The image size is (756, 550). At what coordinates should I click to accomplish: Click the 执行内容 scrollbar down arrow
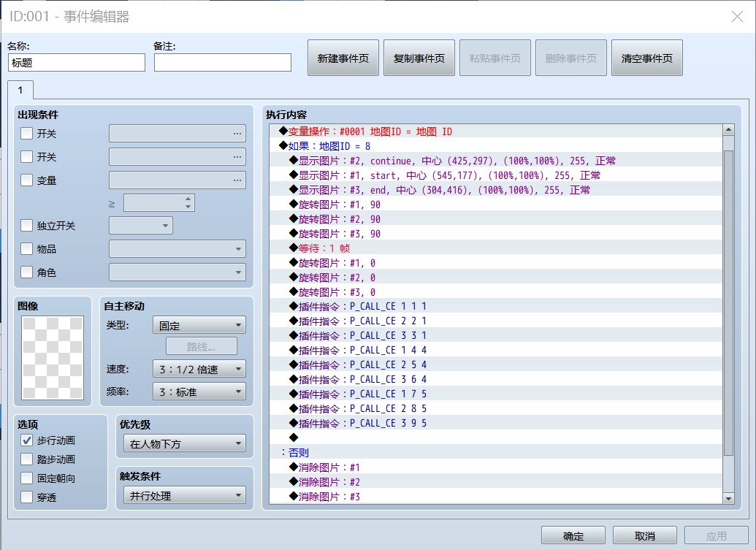728,498
